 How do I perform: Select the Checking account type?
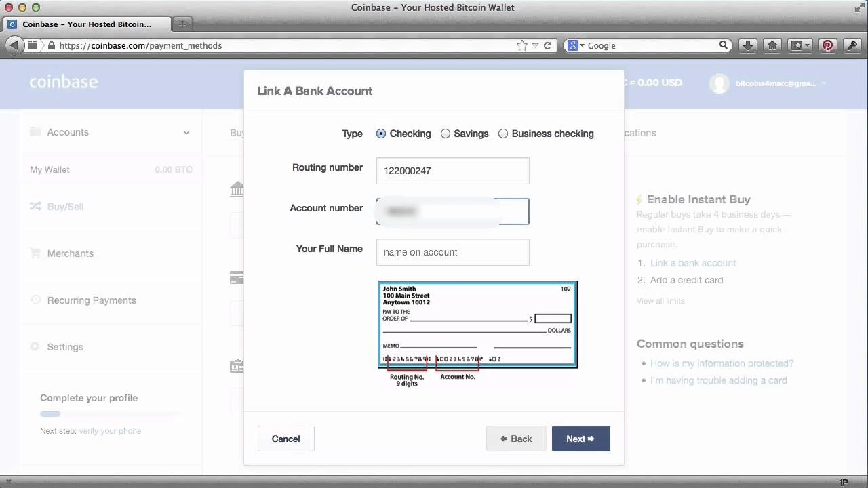[x=381, y=134]
